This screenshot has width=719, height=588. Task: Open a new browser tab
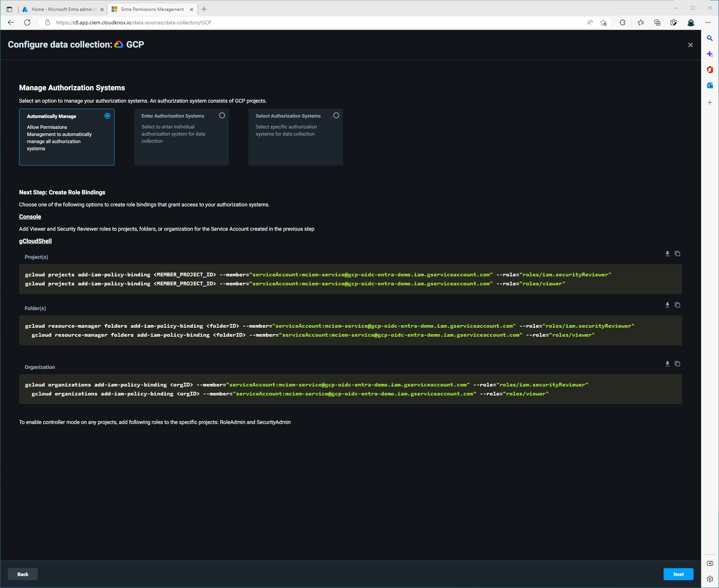[204, 9]
